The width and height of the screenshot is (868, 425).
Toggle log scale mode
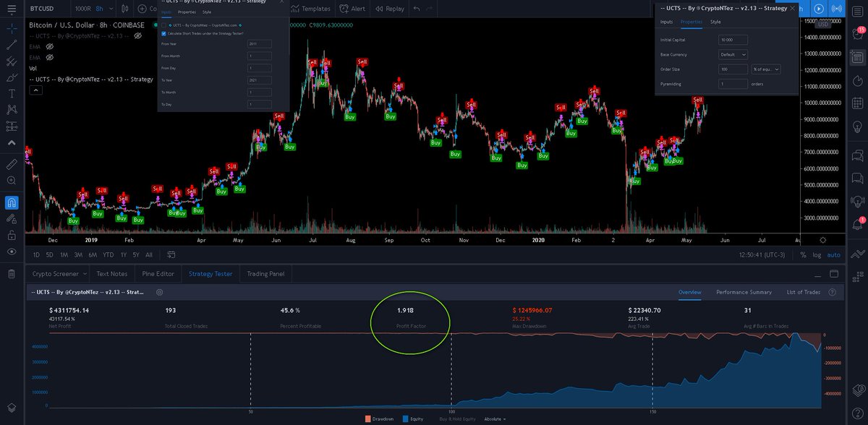coord(816,254)
